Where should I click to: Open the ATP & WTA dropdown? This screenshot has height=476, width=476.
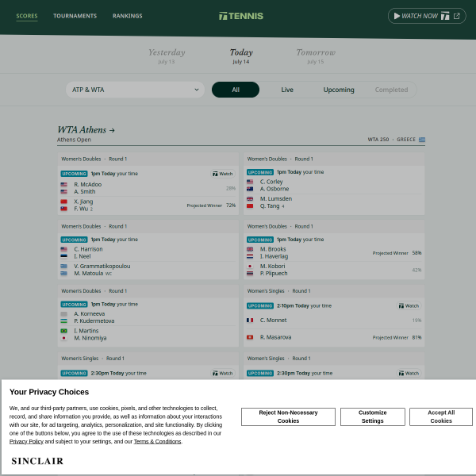135,90
